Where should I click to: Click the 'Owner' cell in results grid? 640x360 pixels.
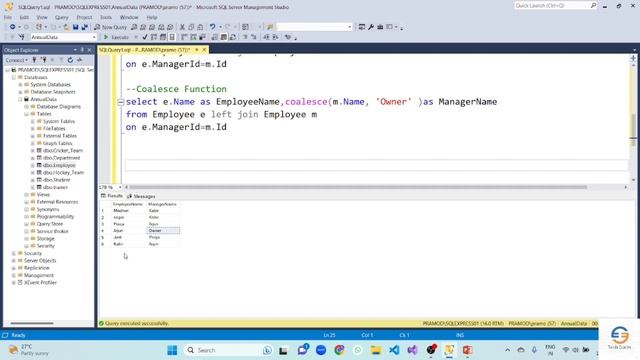click(x=163, y=231)
